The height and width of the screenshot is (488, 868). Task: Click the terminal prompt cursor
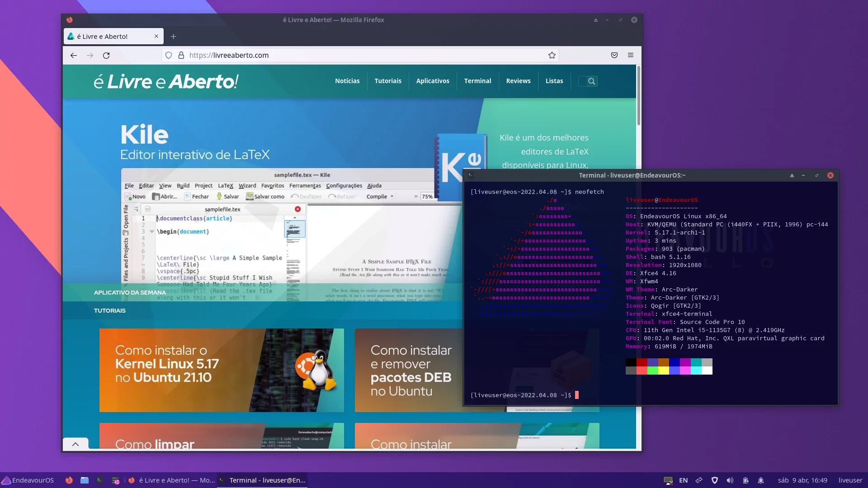tap(576, 395)
